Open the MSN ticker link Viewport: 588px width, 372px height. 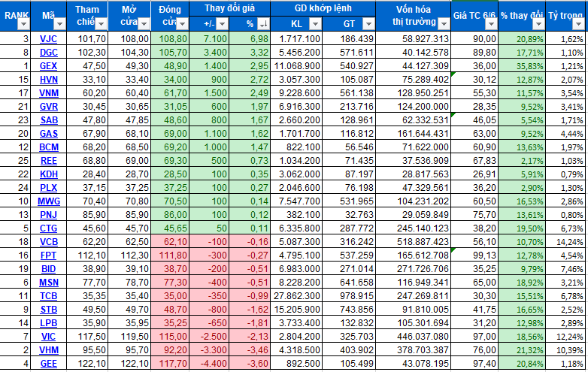(49, 282)
